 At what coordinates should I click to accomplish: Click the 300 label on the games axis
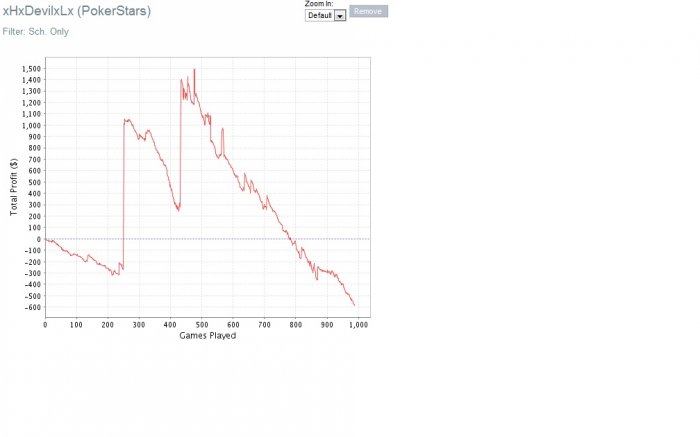pyautogui.click(x=139, y=325)
